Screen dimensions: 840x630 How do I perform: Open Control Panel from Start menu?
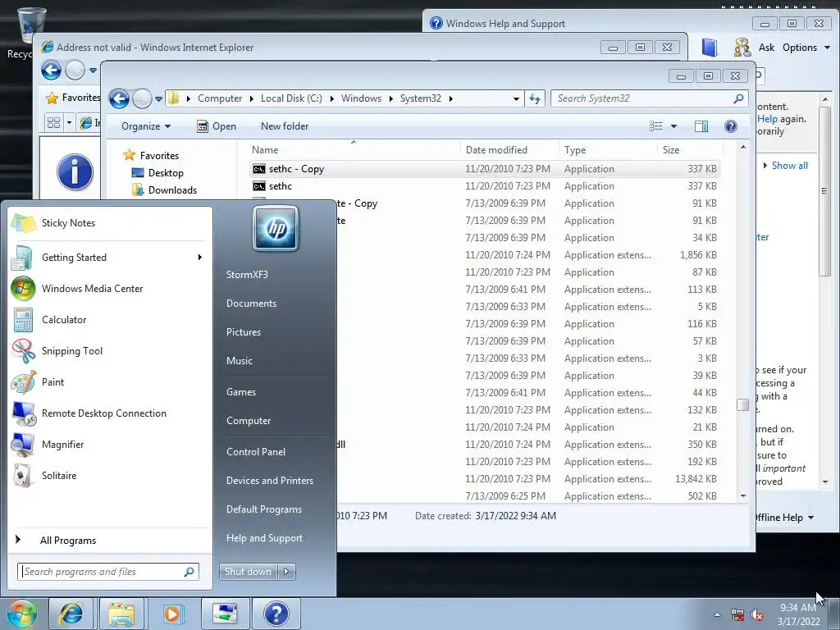[x=256, y=452]
